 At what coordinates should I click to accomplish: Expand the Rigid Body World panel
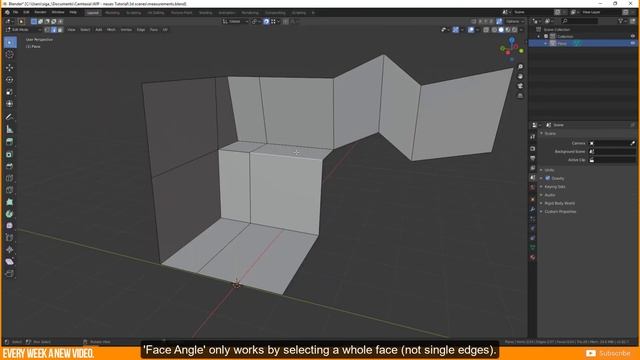[559, 203]
